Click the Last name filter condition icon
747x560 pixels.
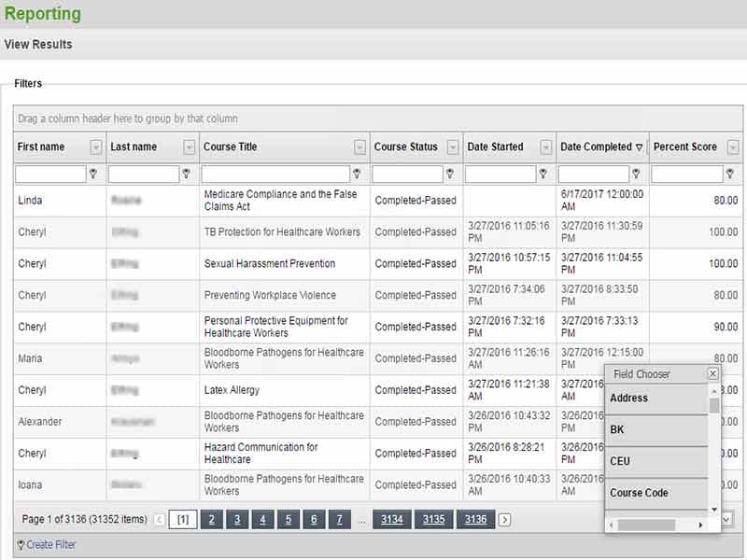186,174
